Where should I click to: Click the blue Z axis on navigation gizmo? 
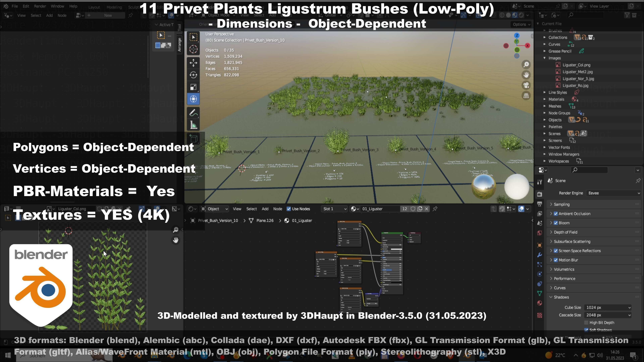tap(517, 36)
